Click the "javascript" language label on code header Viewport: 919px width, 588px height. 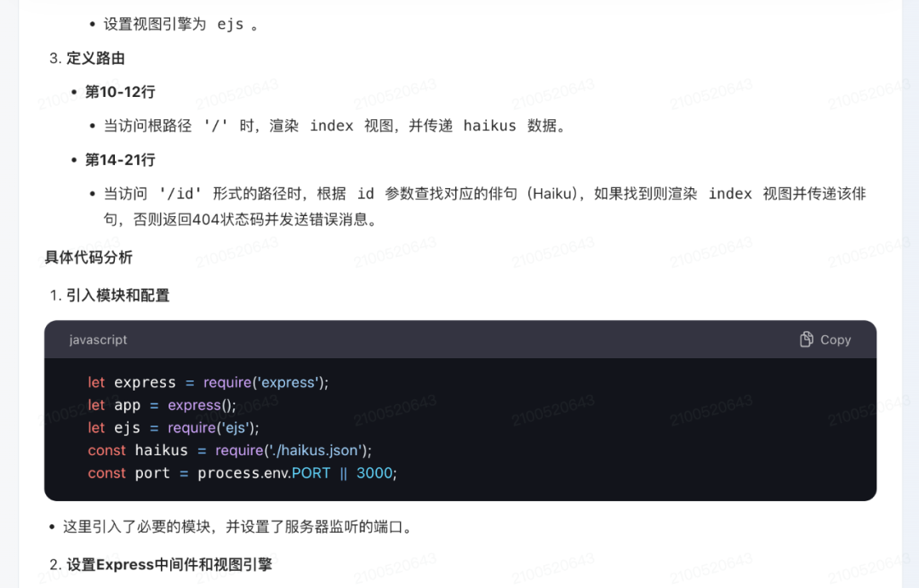click(97, 340)
